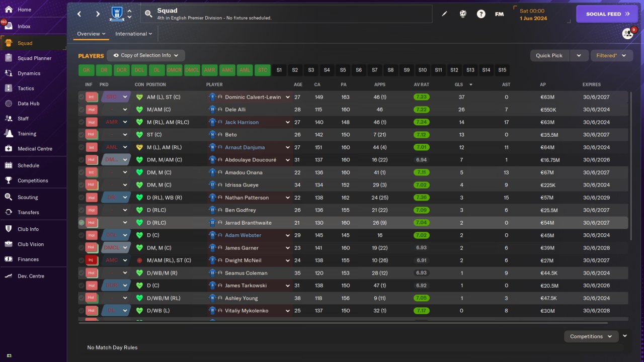Open the help question mark icon

click(481, 14)
